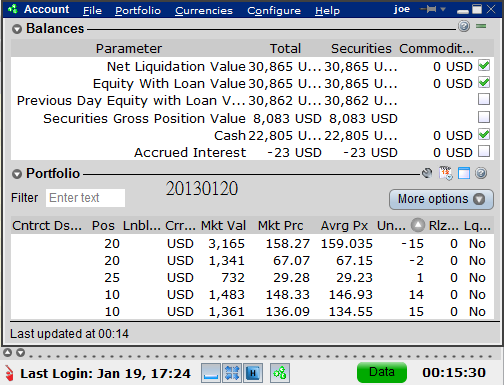Select the average price 29.23 cell
504x385 pixels.
pyautogui.click(x=354, y=278)
